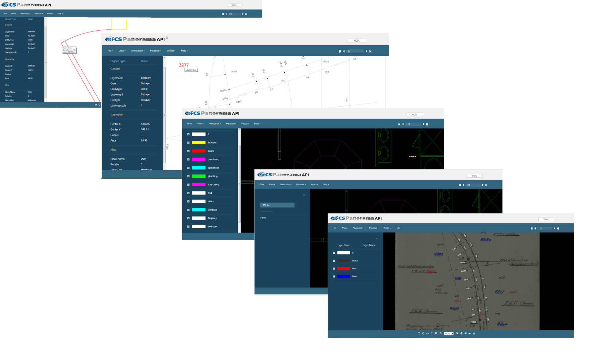This screenshot has width=589, height=364.
Task: Open the zoom percentage dropdown in map window toolbar
Action: pos(452,333)
